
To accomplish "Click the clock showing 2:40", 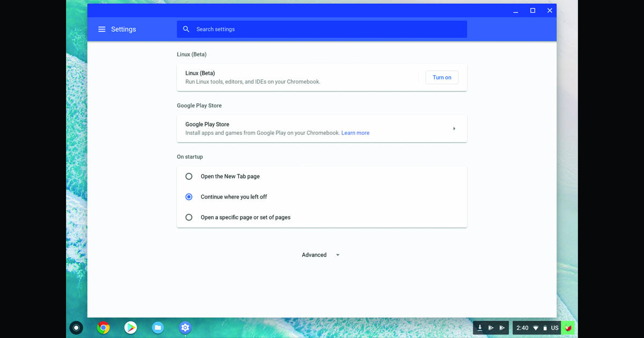I will pyautogui.click(x=522, y=328).
